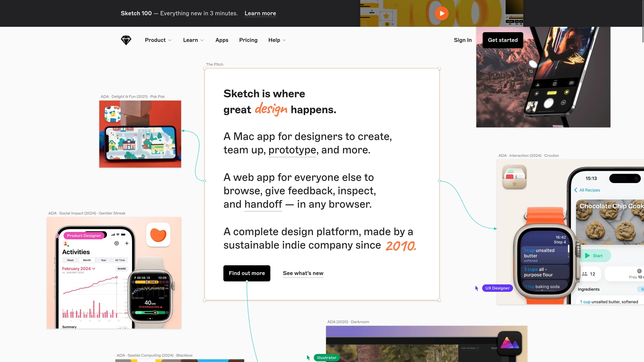Click the photo thumbnail on the phone camera
644x362 pixels.
pos(531,107)
